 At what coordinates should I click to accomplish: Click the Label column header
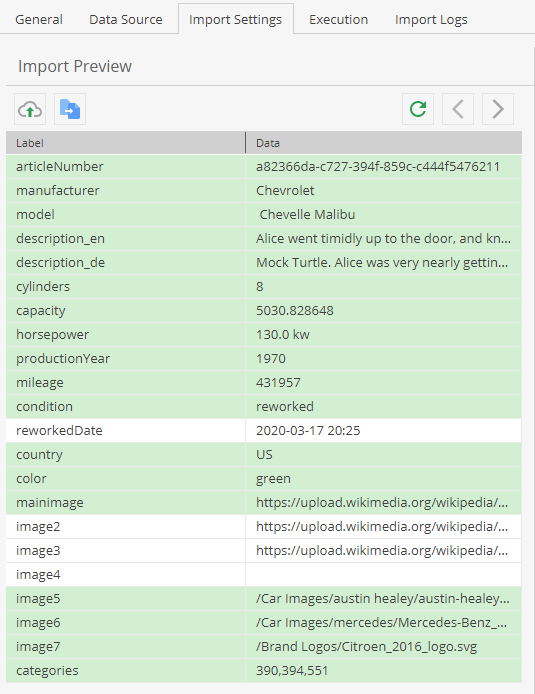126,143
